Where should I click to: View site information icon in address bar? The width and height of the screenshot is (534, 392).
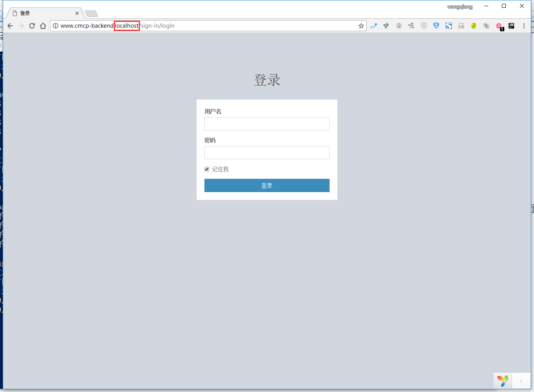56,26
